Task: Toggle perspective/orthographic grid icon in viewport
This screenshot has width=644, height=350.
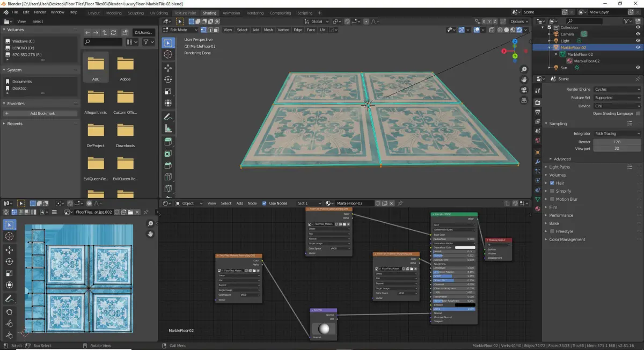Action: (524, 100)
